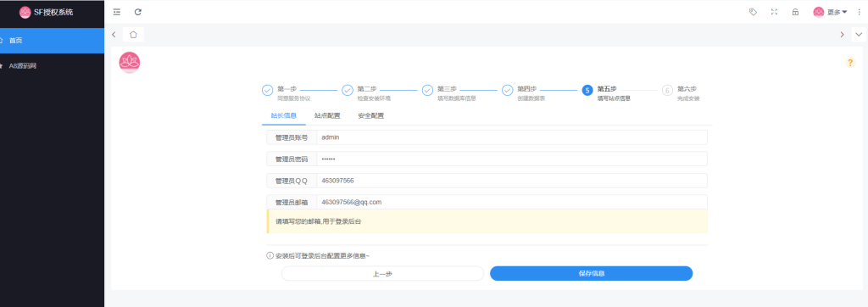Collapse the sidebar using the menu fold icon
The image size is (868, 307).
click(x=117, y=12)
